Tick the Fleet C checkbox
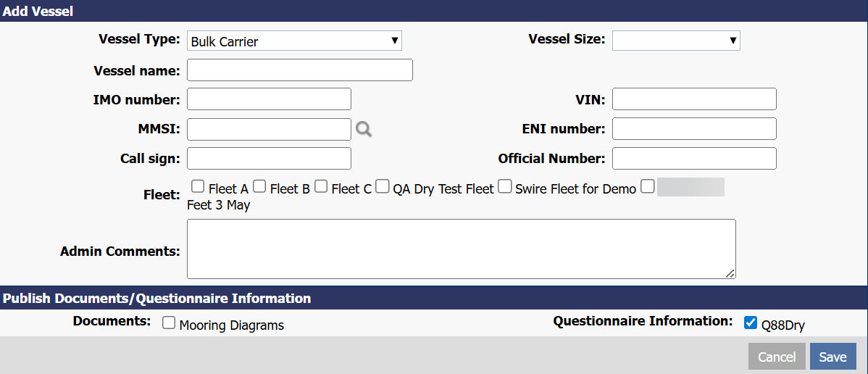Screen dimensions: 868x374 tap(321, 187)
